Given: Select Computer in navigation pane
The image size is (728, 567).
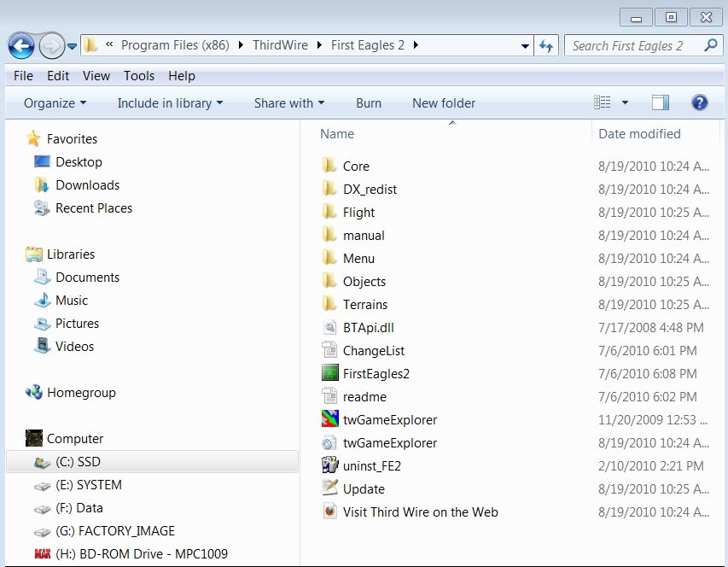Looking at the screenshot, I should [x=75, y=439].
